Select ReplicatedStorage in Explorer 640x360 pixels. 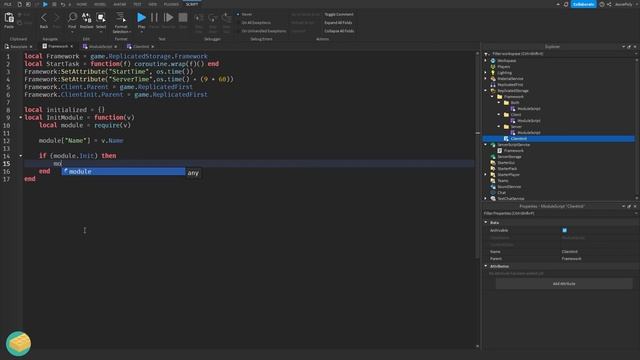click(x=513, y=91)
